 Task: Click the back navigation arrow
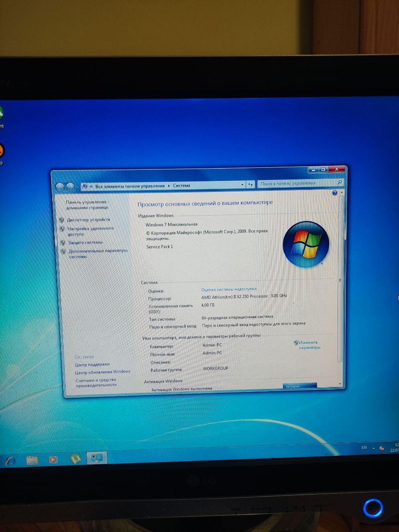pos(60,187)
